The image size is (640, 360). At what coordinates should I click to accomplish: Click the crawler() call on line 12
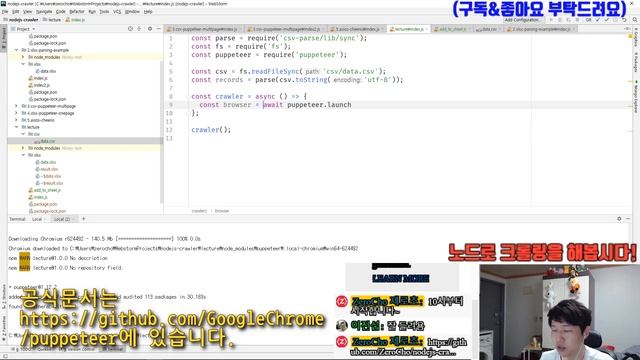211,130
